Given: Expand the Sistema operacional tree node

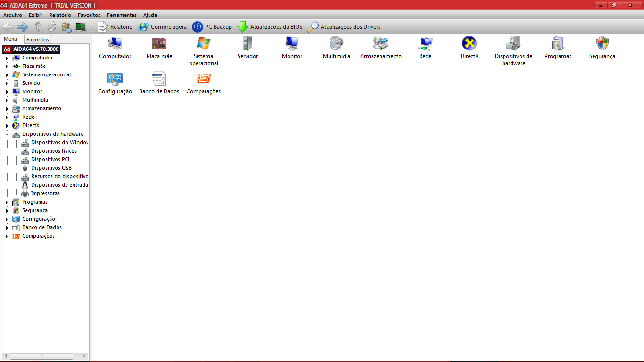Looking at the screenshot, I should pos(7,75).
